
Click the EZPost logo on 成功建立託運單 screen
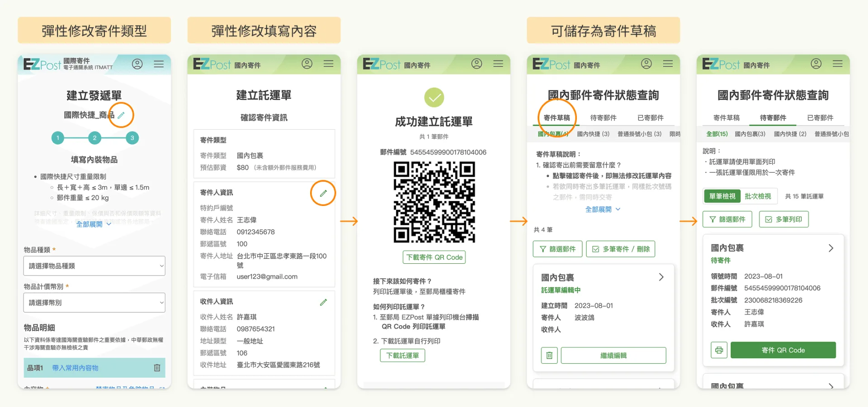coord(381,64)
